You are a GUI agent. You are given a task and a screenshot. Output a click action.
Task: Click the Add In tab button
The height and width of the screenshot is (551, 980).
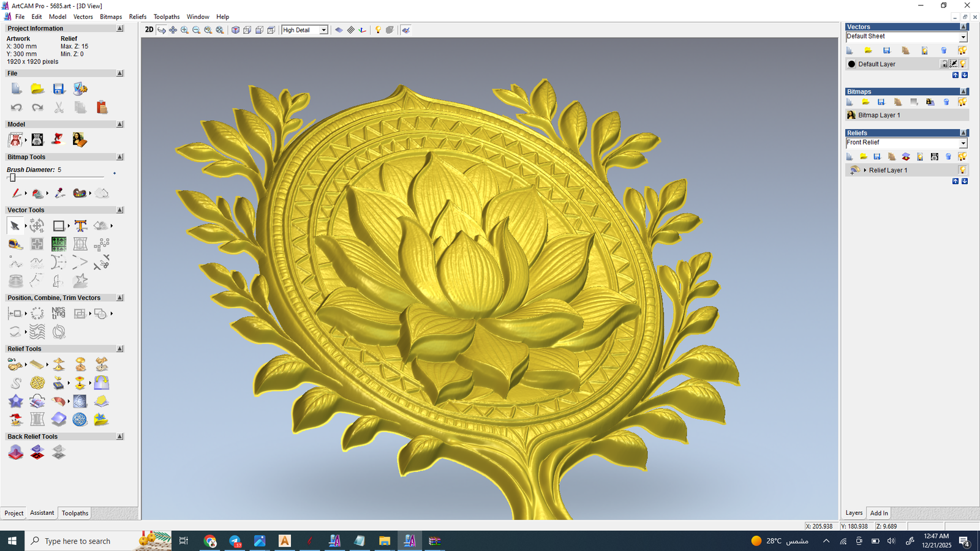point(879,513)
